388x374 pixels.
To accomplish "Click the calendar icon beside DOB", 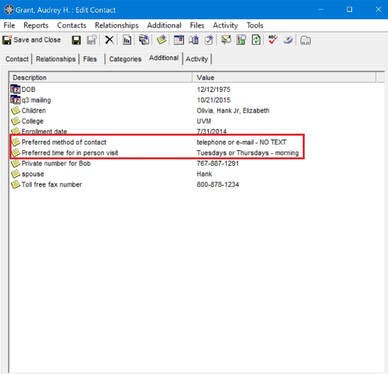I will tap(15, 89).
